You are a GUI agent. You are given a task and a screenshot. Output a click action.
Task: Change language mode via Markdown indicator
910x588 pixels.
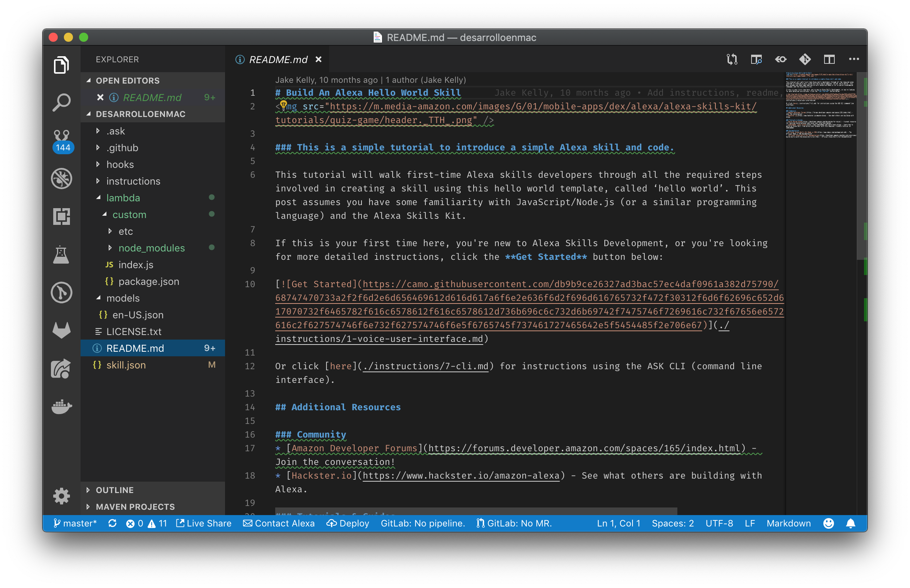tap(788, 523)
